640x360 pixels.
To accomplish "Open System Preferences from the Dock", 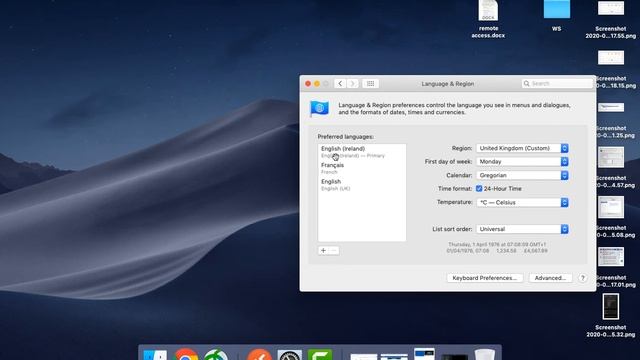I will click(290, 354).
